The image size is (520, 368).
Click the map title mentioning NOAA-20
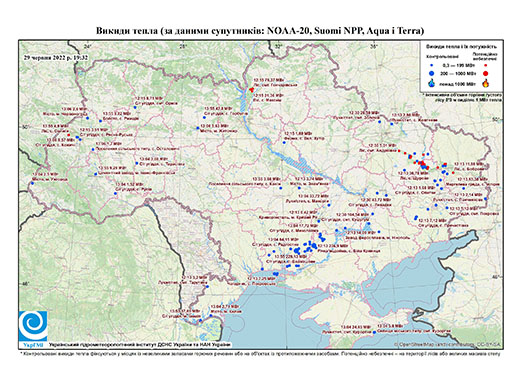click(x=260, y=31)
